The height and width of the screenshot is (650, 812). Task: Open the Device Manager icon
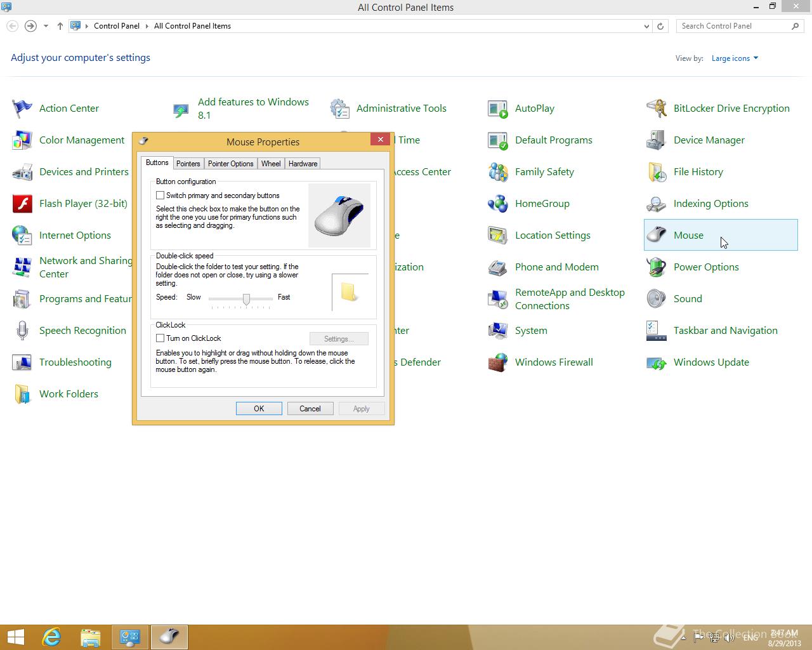pyautogui.click(x=657, y=140)
